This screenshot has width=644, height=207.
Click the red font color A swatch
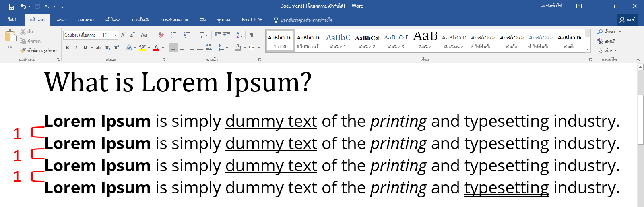(x=156, y=48)
